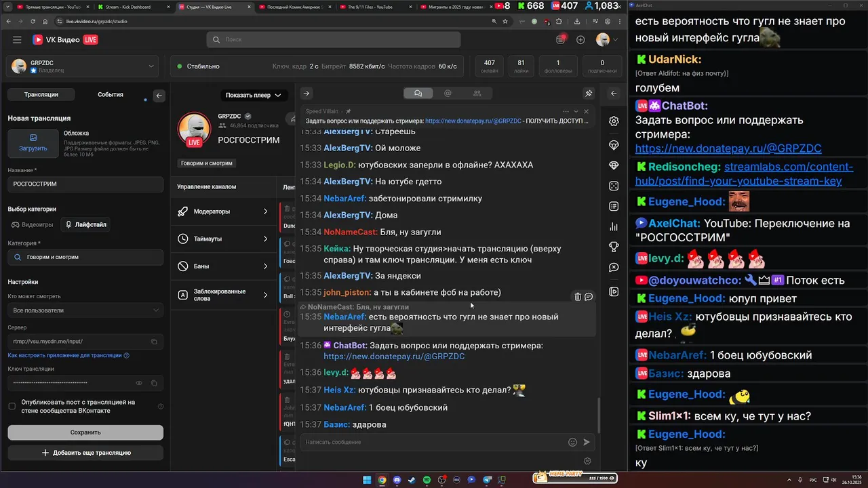
Task: Collapse right sidebar with left arrow
Action: 614,94
